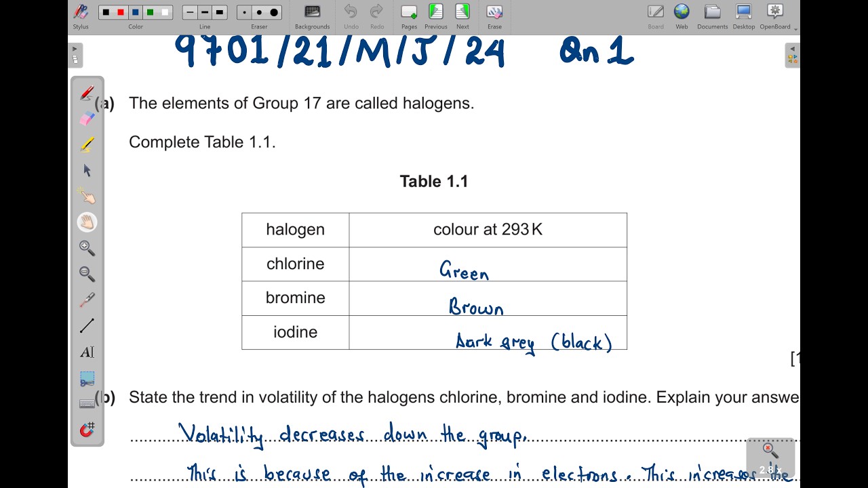Select the blue pen color
868x488 pixels.
[x=136, y=12]
